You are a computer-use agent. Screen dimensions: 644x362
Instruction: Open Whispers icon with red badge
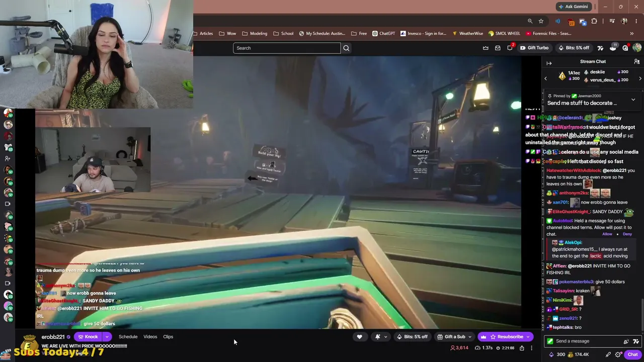510,47
